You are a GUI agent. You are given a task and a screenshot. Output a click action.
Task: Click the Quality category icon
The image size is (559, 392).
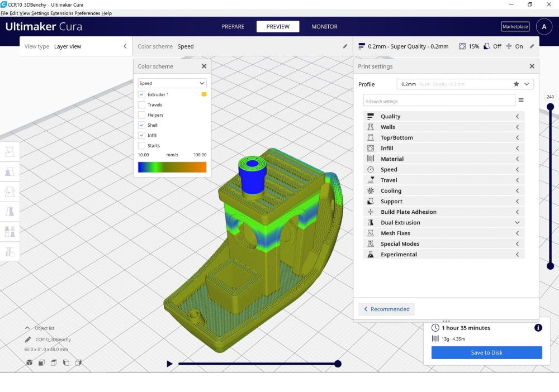pyautogui.click(x=371, y=116)
